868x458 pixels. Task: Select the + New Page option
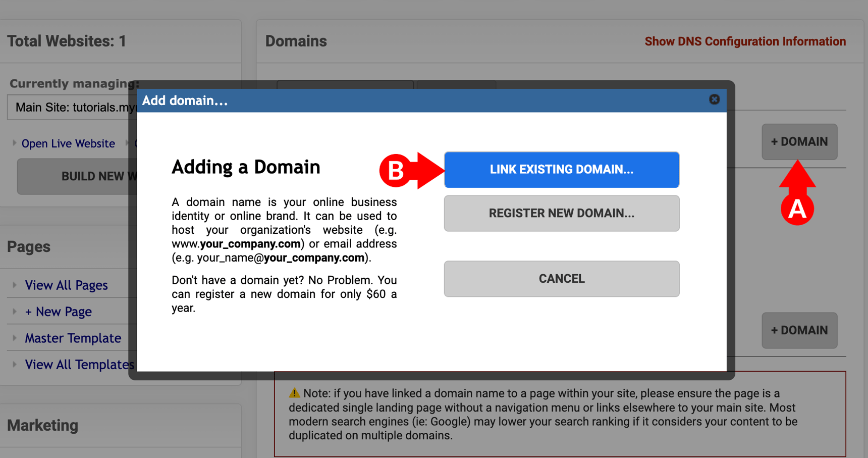58,312
